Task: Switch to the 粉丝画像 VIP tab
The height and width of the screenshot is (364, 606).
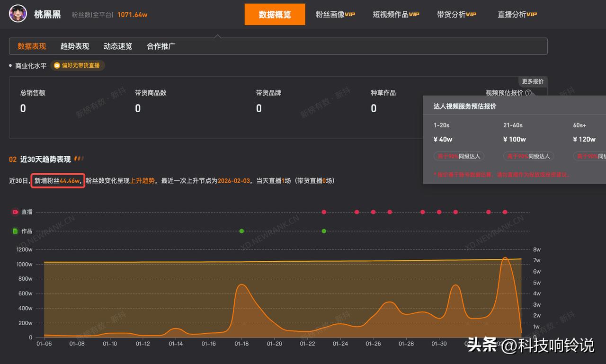Action: (x=335, y=14)
